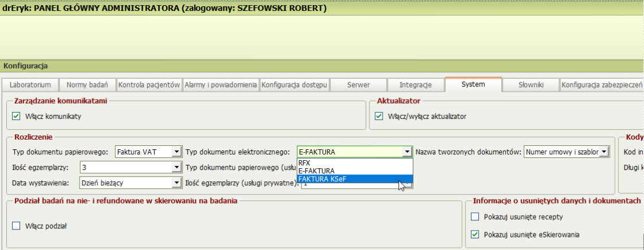Screen dimensions: 644x250
Task: Open the Data wystawienia dropdown
Action: click(176, 183)
